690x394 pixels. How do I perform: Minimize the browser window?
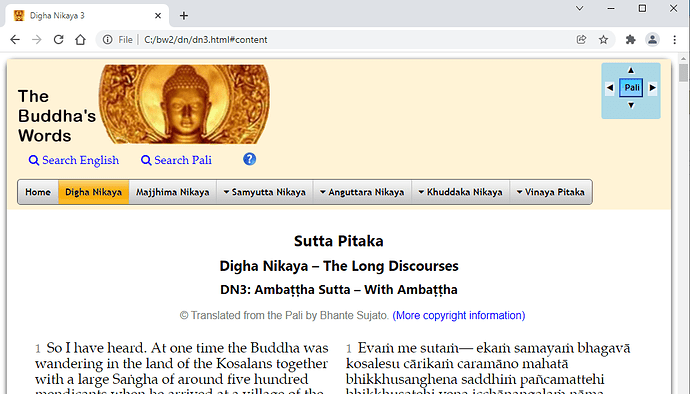click(x=611, y=8)
